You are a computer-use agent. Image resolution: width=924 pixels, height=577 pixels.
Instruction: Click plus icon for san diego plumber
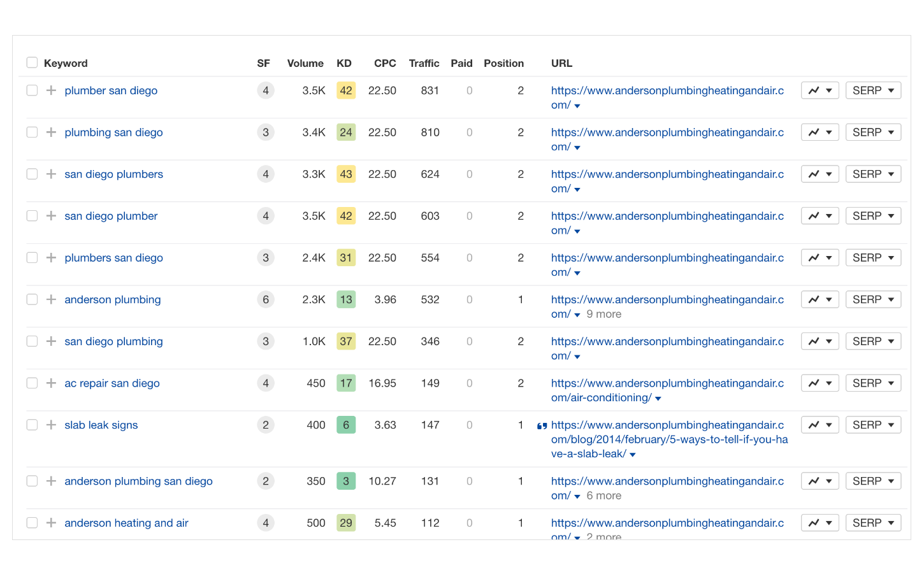coord(51,216)
